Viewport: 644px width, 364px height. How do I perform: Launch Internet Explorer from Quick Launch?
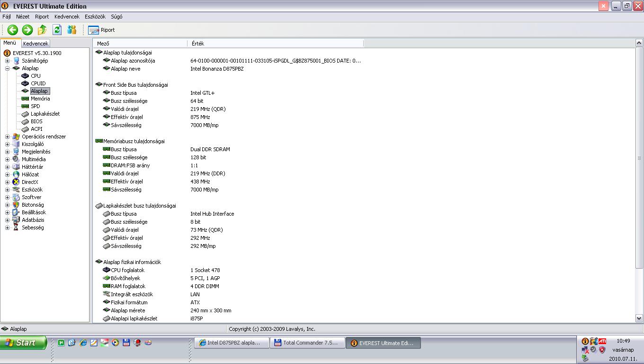click(x=82, y=343)
